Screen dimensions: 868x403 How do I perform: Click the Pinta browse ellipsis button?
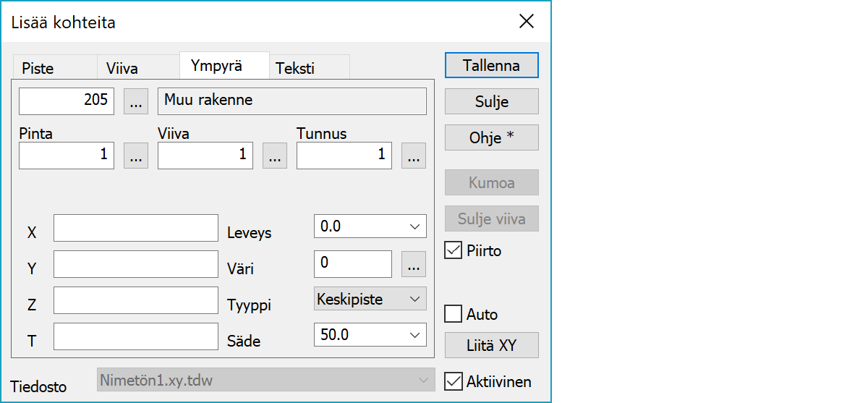pyautogui.click(x=136, y=156)
